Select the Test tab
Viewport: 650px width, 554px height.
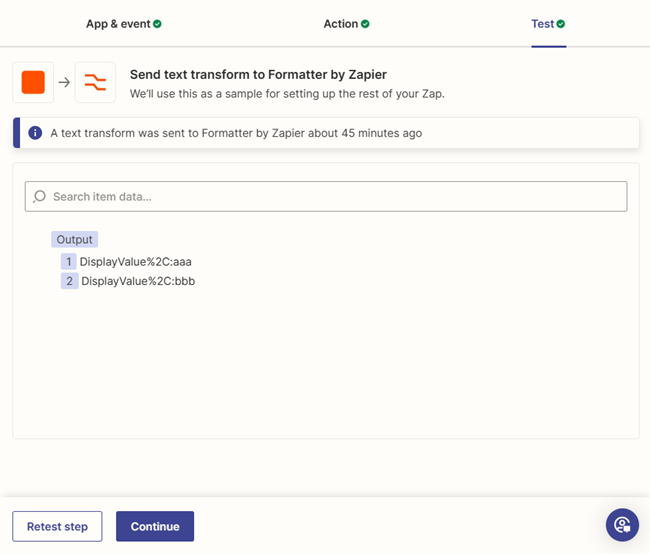click(x=548, y=24)
